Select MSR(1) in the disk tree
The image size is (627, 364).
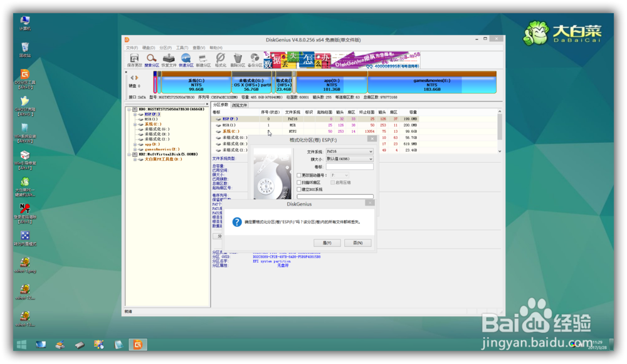tap(151, 119)
